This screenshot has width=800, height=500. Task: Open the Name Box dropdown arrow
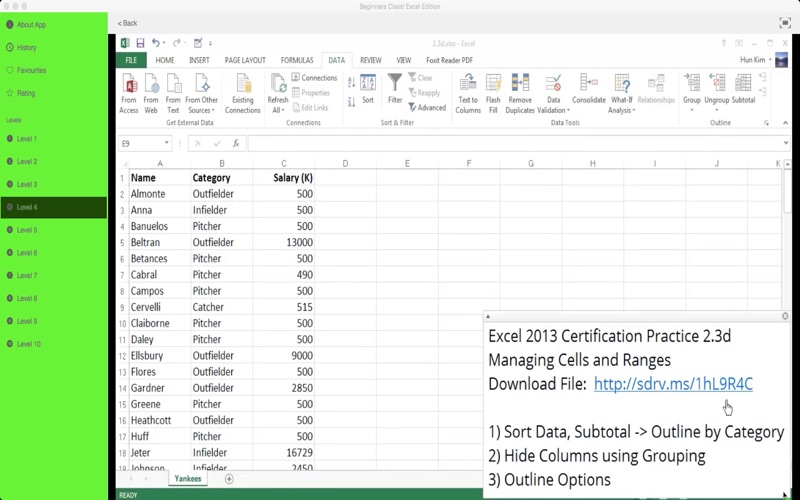(166, 143)
